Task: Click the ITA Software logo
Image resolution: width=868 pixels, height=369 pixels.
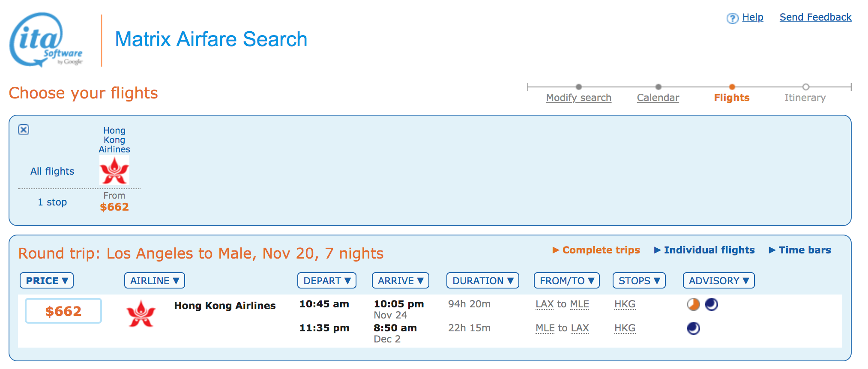Action: point(45,40)
